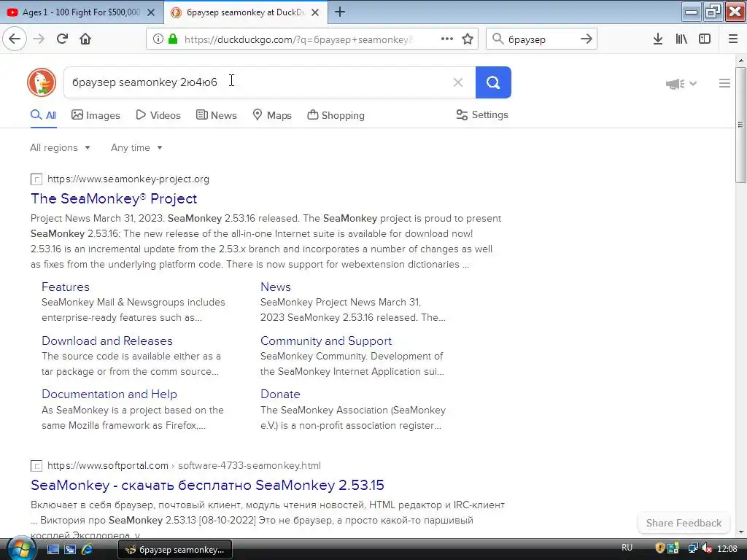Switch to Shopping results
The width and height of the screenshot is (747, 560).
click(x=336, y=115)
